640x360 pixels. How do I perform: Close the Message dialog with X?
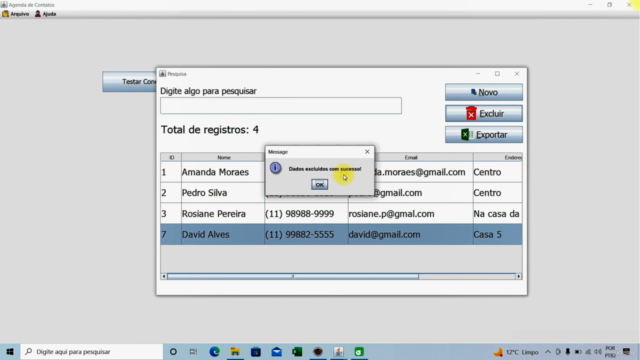tap(367, 151)
